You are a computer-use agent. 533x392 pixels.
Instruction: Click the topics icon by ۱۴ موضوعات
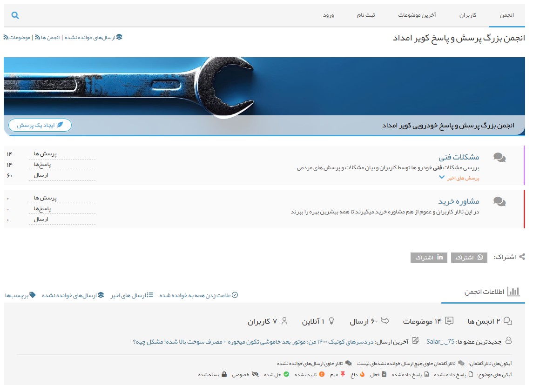click(x=449, y=321)
